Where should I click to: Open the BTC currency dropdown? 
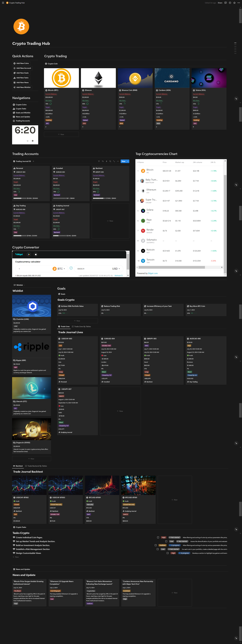click(59, 269)
